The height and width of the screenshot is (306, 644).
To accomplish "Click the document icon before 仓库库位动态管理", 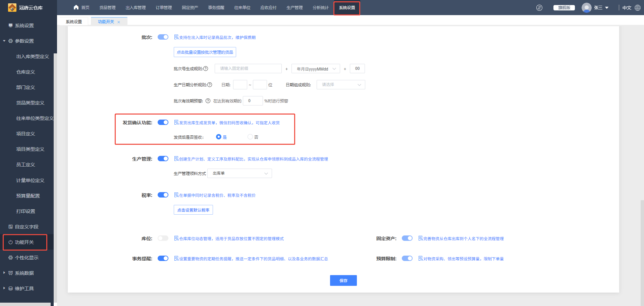I will [x=176, y=238].
